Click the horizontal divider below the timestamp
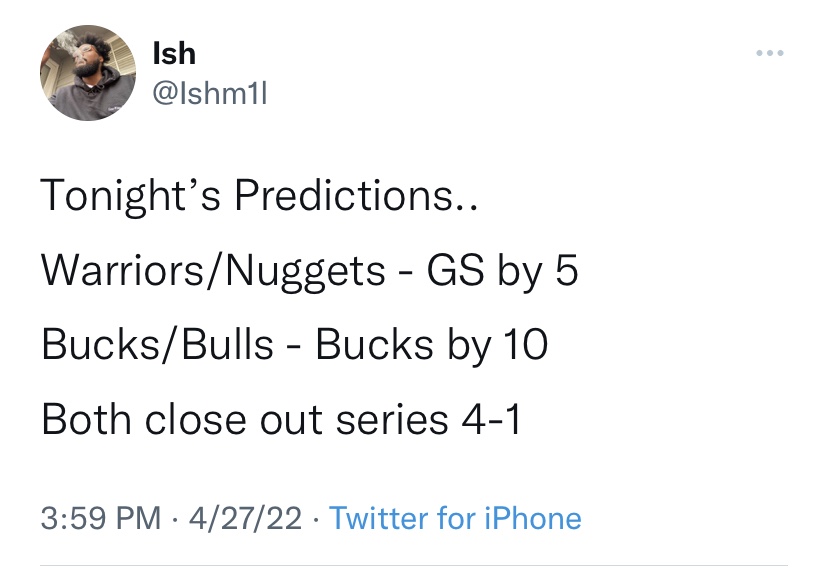The height and width of the screenshot is (569, 828). click(x=414, y=565)
